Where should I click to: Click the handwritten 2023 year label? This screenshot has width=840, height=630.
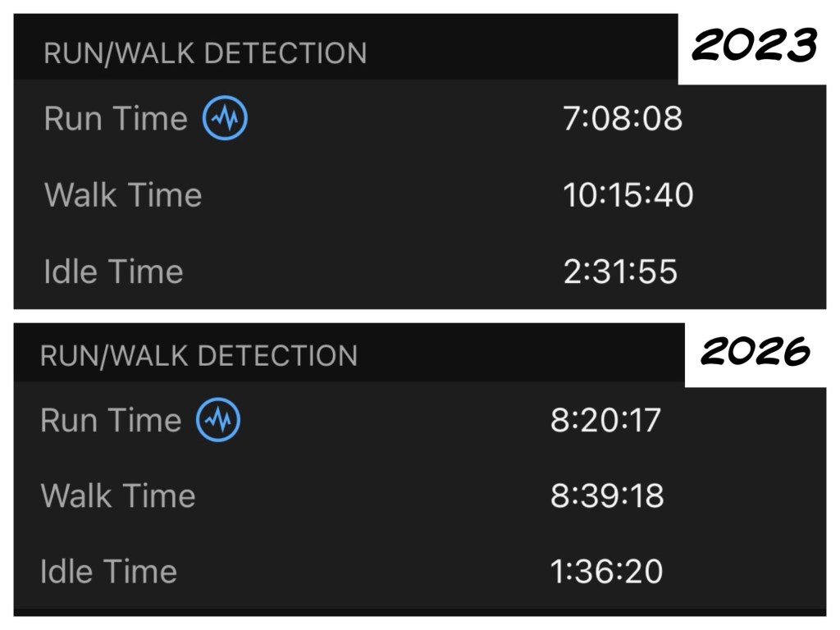[755, 44]
